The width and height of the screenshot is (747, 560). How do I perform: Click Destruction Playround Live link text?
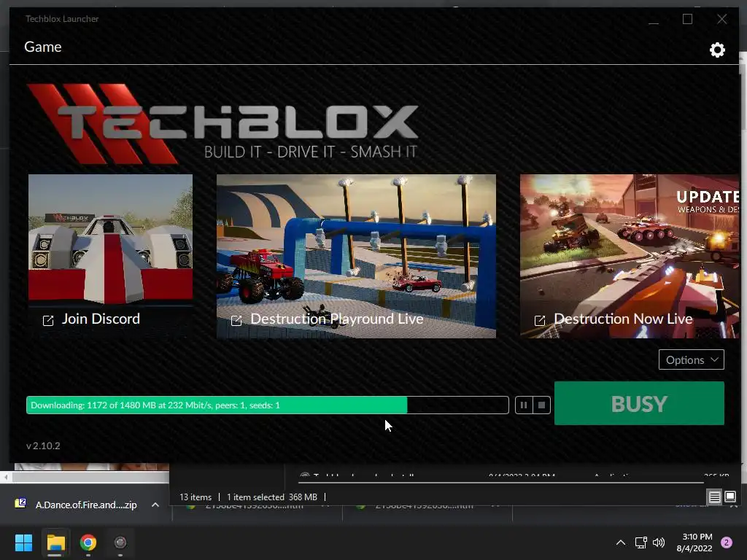[x=337, y=319]
